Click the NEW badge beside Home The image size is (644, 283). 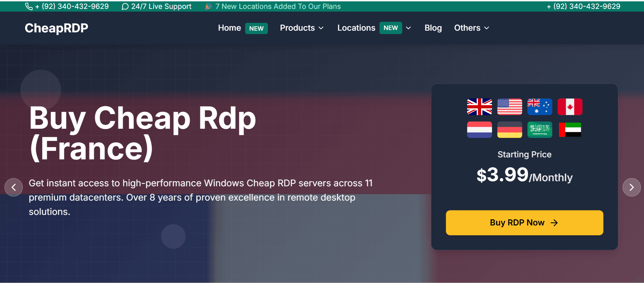256,28
